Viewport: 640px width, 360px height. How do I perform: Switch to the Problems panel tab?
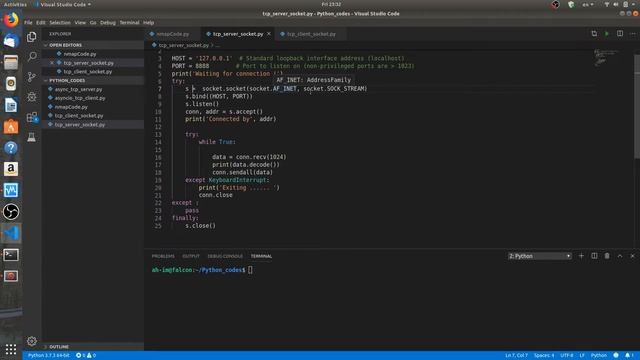click(163, 256)
